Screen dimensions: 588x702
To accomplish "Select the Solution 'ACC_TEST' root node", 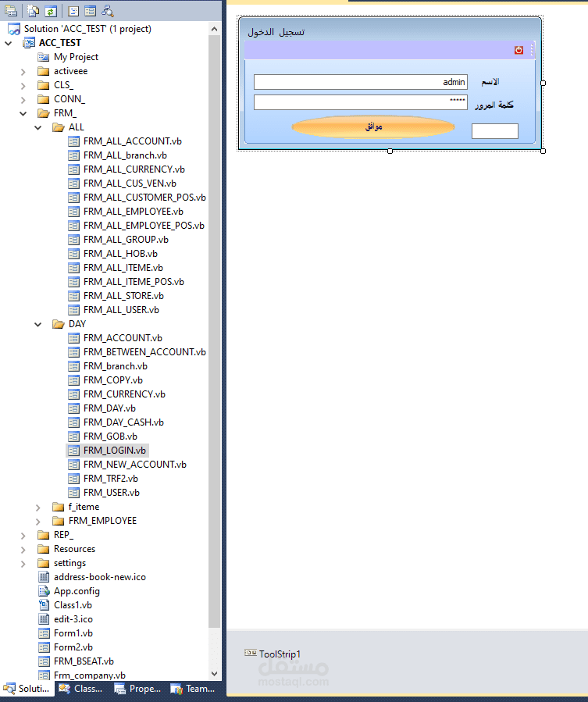I will click(x=87, y=29).
